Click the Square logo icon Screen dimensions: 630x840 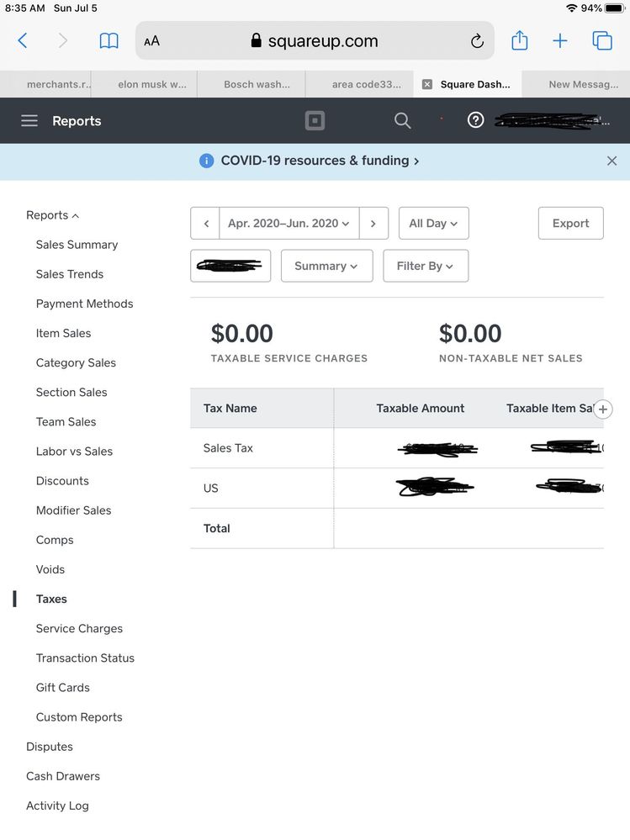315,121
